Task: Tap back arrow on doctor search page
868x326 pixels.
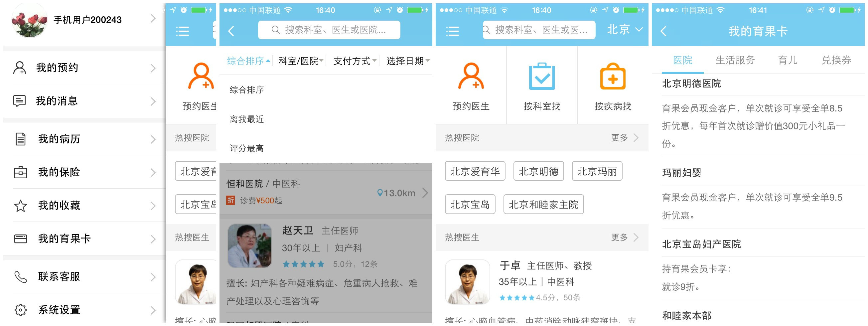Action: (x=231, y=31)
